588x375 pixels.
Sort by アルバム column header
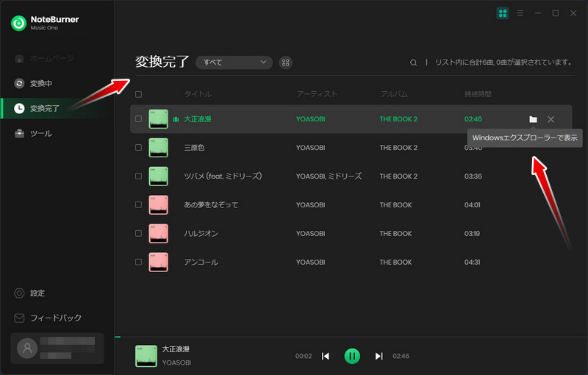point(394,94)
